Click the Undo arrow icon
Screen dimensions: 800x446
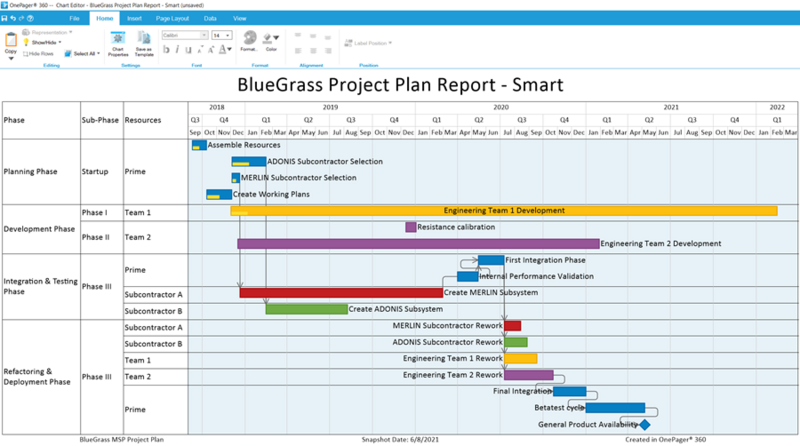pyautogui.click(x=13, y=18)
